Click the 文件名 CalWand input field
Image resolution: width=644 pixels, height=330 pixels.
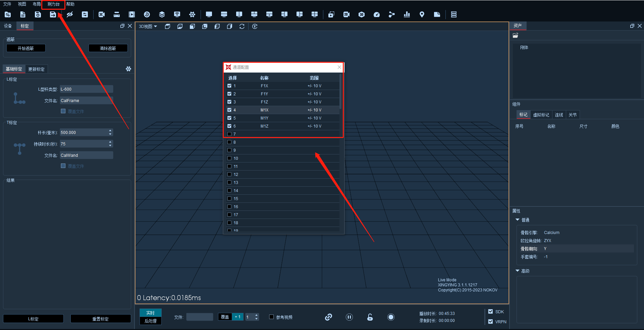point(87,155)
